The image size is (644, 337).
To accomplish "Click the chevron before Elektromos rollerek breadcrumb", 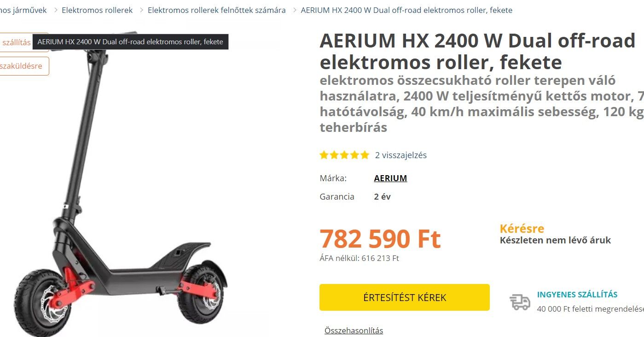I will (56, 10).
